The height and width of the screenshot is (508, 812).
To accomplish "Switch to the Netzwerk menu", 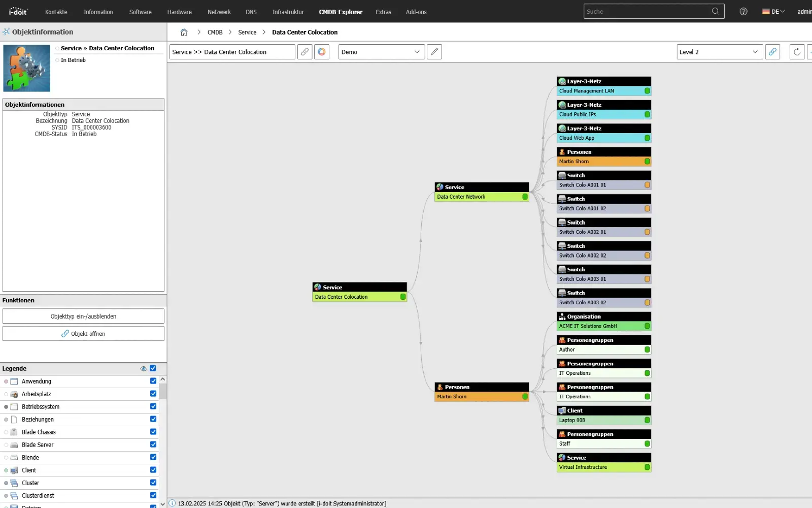I will click(x=219, y=12).
